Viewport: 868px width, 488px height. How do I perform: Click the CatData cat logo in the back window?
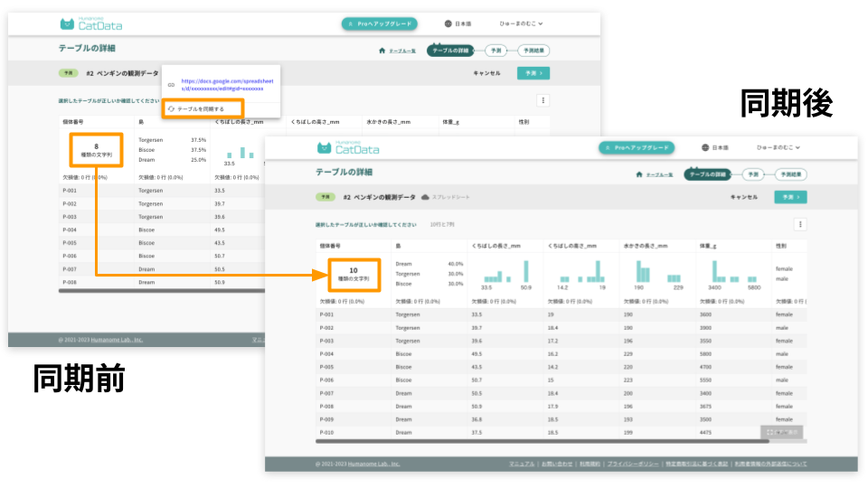[67, 24]
